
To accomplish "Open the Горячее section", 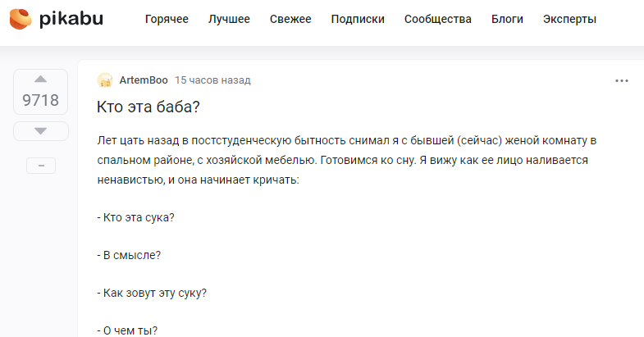I will 167,20.
